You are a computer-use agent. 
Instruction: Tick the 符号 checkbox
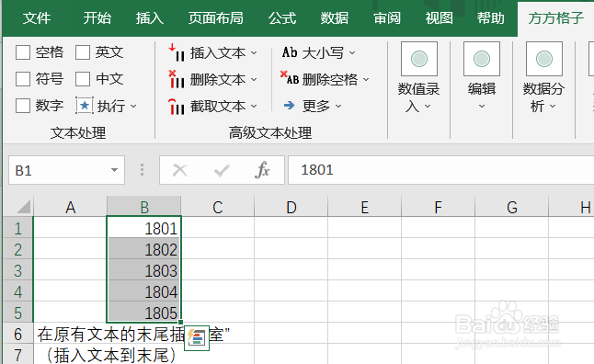pyautogui.click(x=23, y=79)
